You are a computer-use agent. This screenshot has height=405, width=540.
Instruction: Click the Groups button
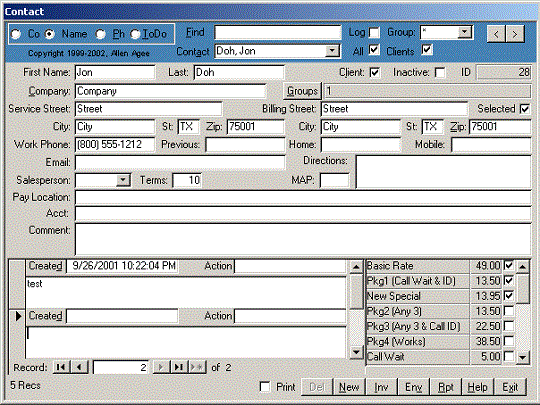pos(302,91)
